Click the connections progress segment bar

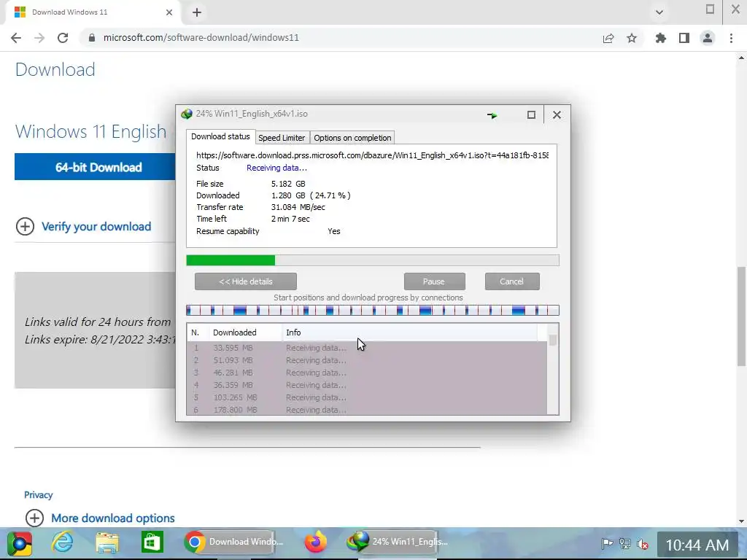373,311
